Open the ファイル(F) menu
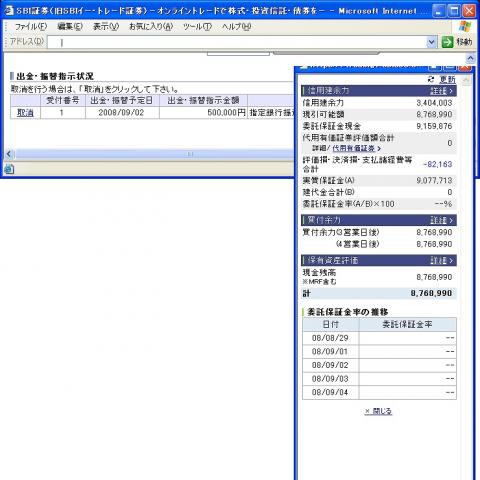480x480 pixels. (x=30, y=27)
